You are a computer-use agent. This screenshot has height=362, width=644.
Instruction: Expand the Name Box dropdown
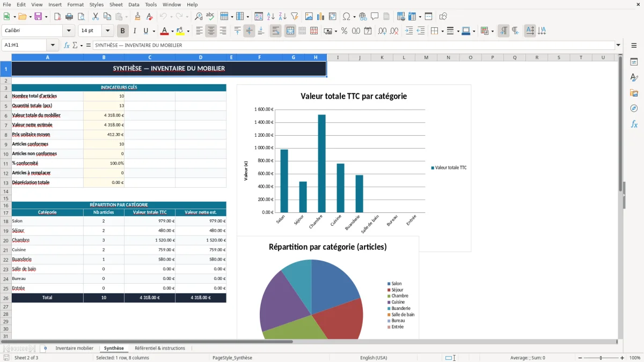pyautogui.click(x=53, y=45)
